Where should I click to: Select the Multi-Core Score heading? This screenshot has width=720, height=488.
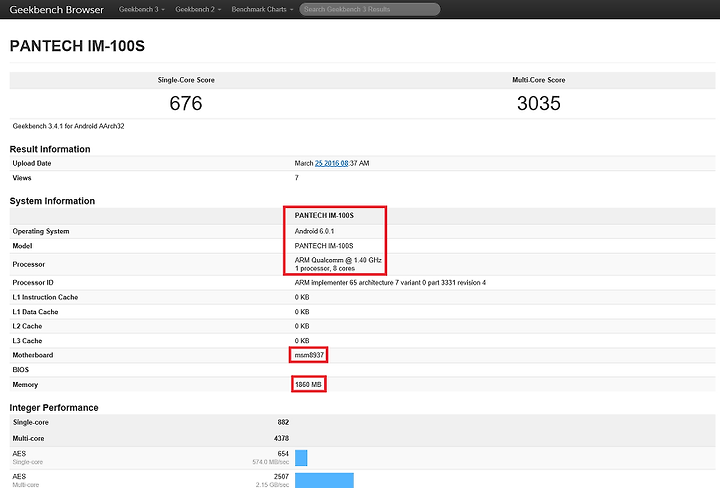coord(539,80)
